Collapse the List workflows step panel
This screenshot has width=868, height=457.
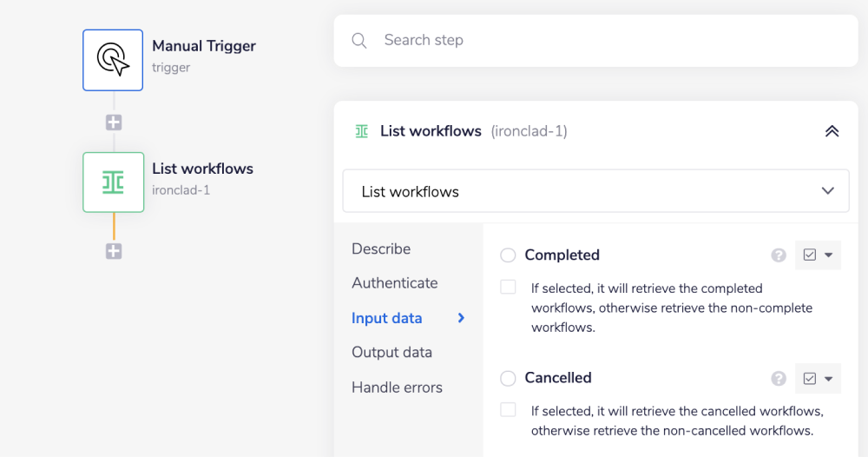(832, 131)
